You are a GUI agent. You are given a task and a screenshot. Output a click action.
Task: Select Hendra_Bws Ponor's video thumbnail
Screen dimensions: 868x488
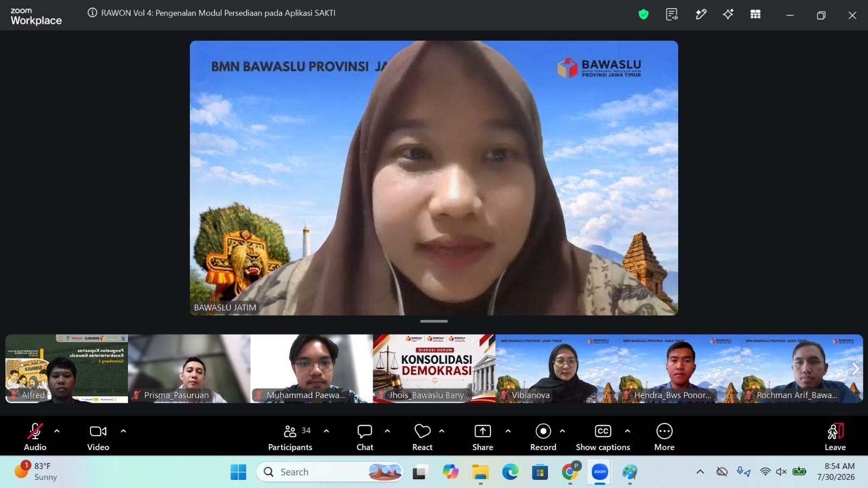(680, 369)
